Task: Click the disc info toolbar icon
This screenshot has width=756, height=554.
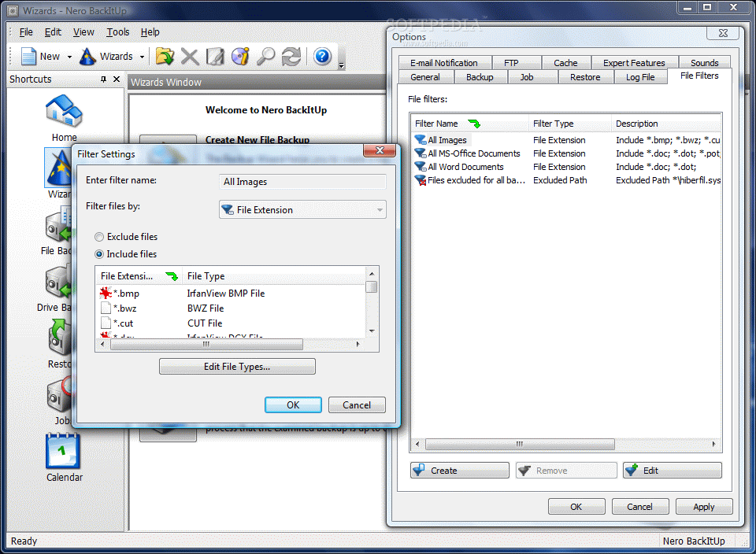Action: [240, 57]
